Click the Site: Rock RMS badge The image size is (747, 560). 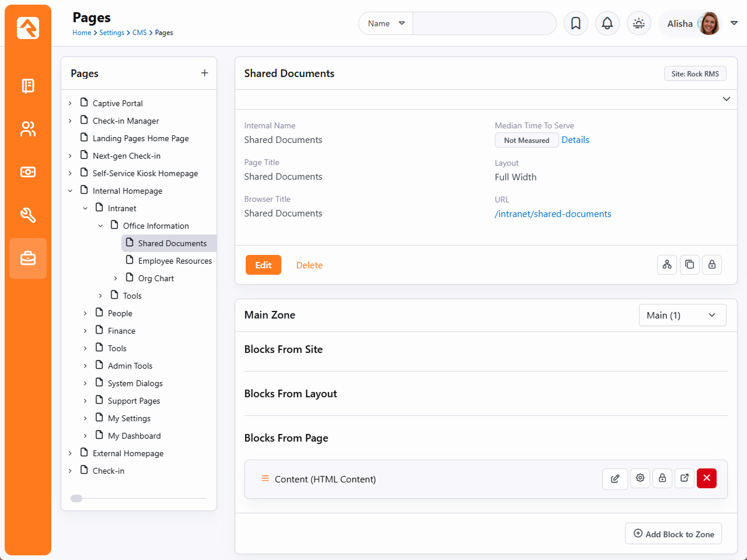695,73
